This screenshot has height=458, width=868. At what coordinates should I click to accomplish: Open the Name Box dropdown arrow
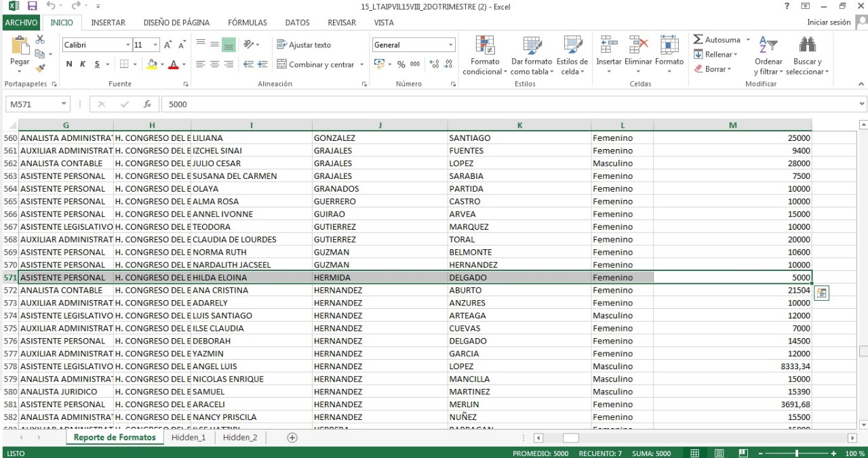64,104
